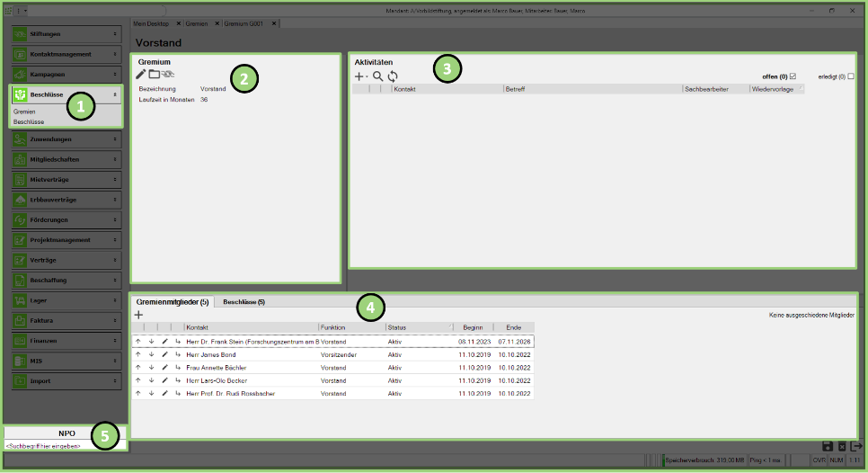Close the Mein Desktop tab
868x473 pixels.
(x=178, y=23)
